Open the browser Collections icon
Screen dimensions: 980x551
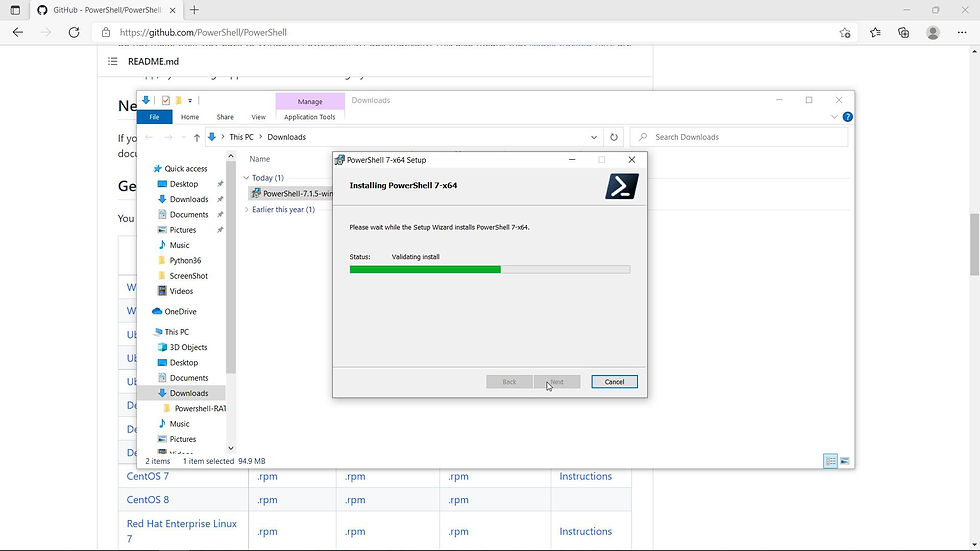pos(904,32)
